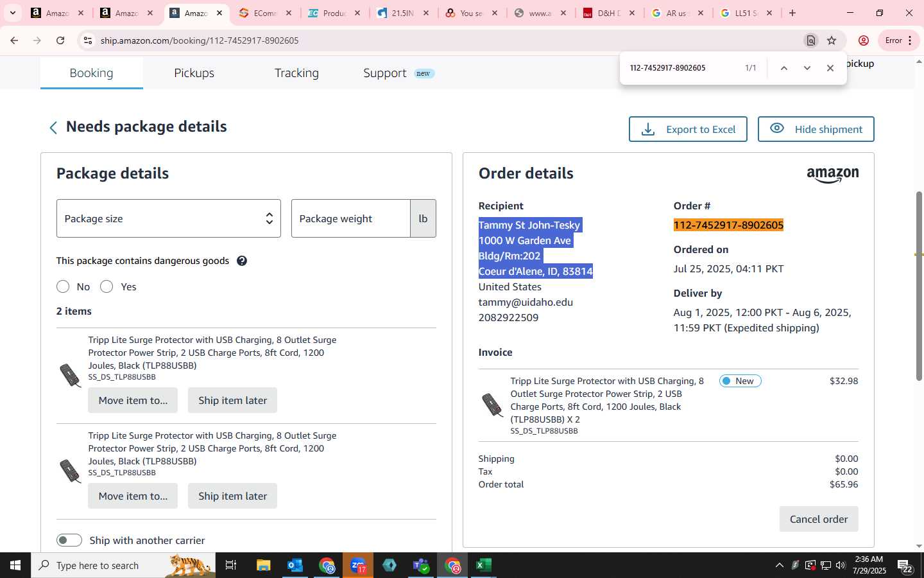This screenshot has height=578, width=924.
Task: Switch to the Pickups tab
Action: [x=194, y=73]
